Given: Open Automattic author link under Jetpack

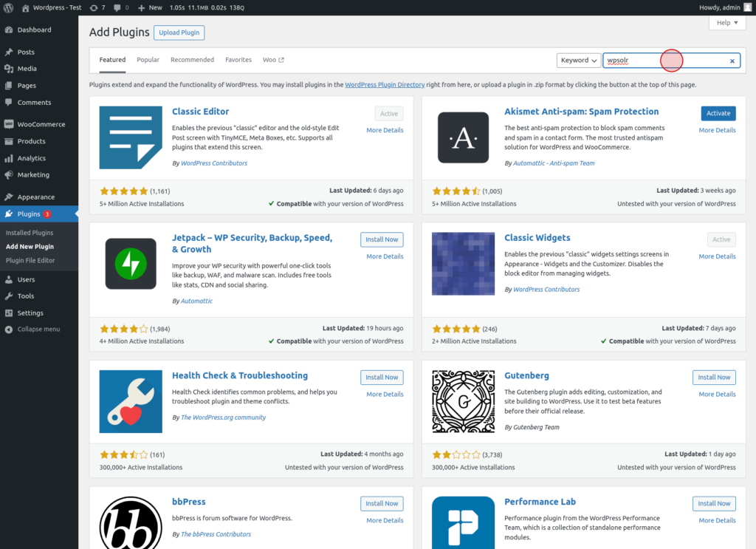Looking at the screenshot, I should tap(196, 301).
